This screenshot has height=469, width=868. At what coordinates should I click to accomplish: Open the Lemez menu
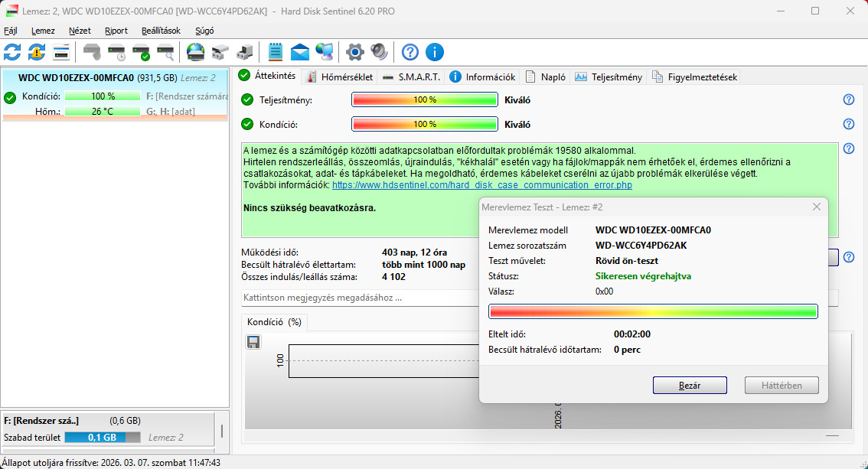pyautogui.click(x=43, y=31)
